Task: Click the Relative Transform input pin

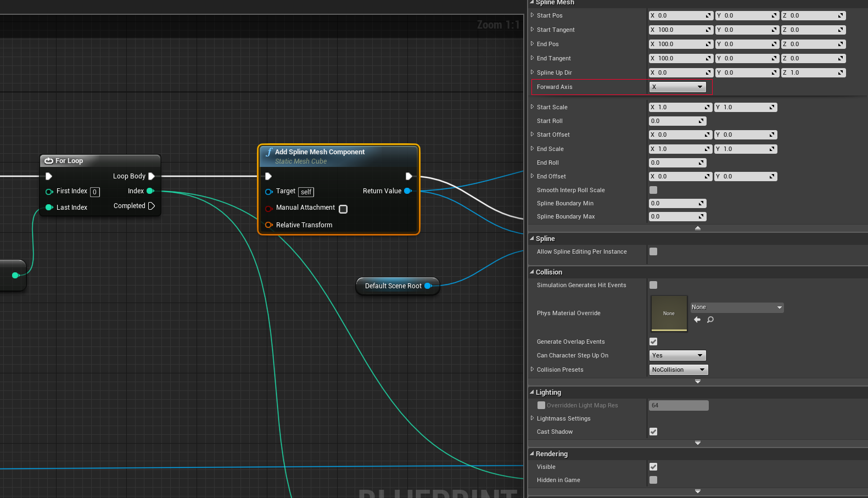Action: pyautogui.click(x=268, y=225)
